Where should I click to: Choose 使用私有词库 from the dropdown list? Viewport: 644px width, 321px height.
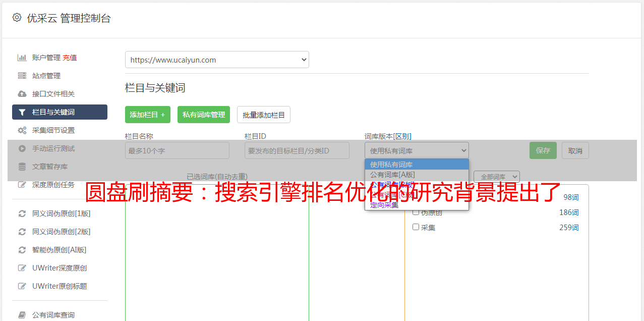click(x=417, y=165)
